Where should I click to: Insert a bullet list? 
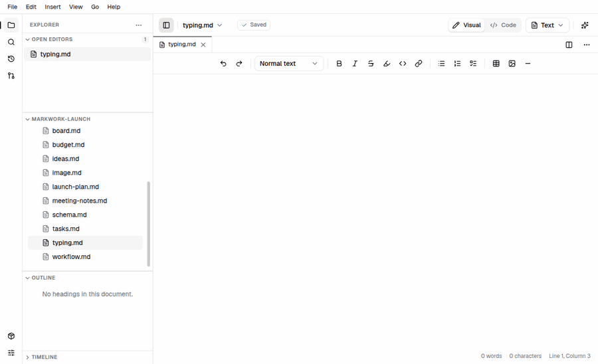(441, 64)
